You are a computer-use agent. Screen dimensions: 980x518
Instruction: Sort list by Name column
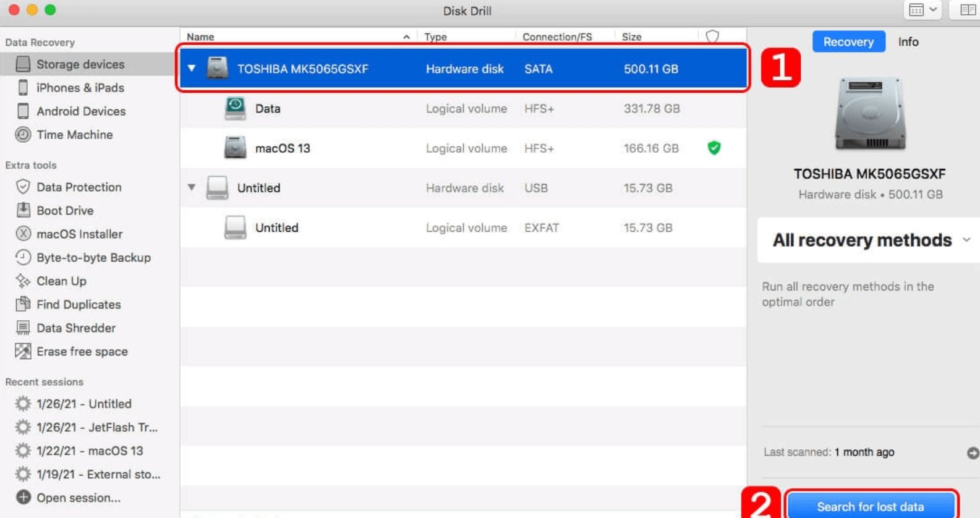coord(298,36)
